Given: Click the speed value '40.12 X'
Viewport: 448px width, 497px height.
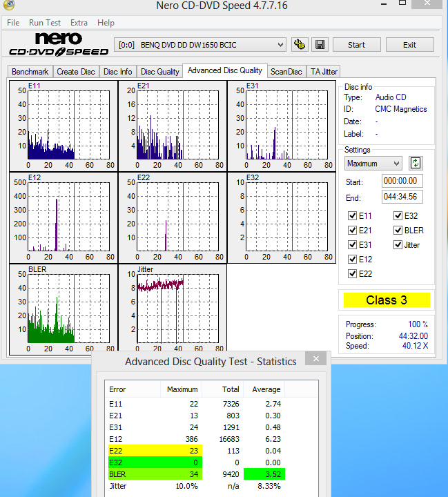Looking at the screenshot, I should [415, 346].
